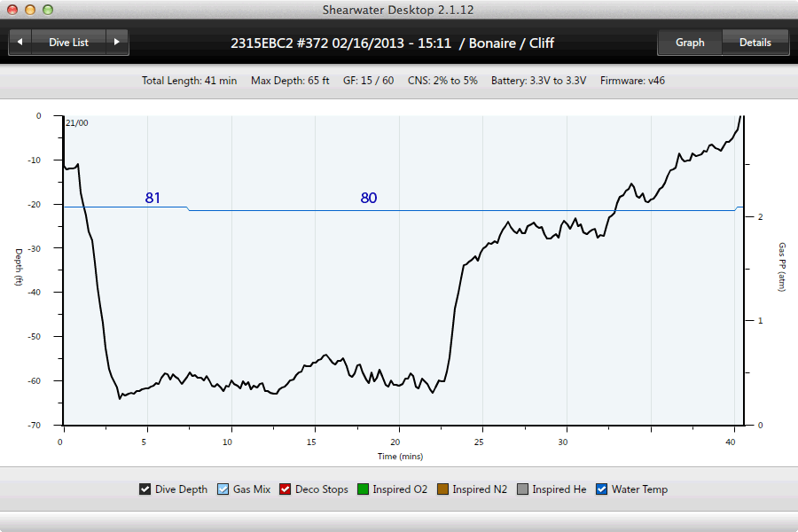The image size is (798, 532).
Task: Show the Inspired He series
Action: [x=523, y=489]
